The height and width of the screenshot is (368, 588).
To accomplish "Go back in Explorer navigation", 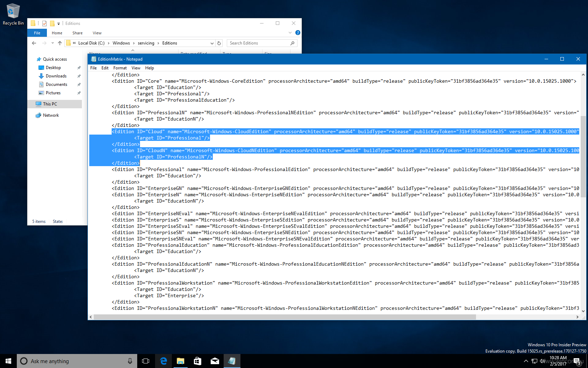I will [34, 43].
